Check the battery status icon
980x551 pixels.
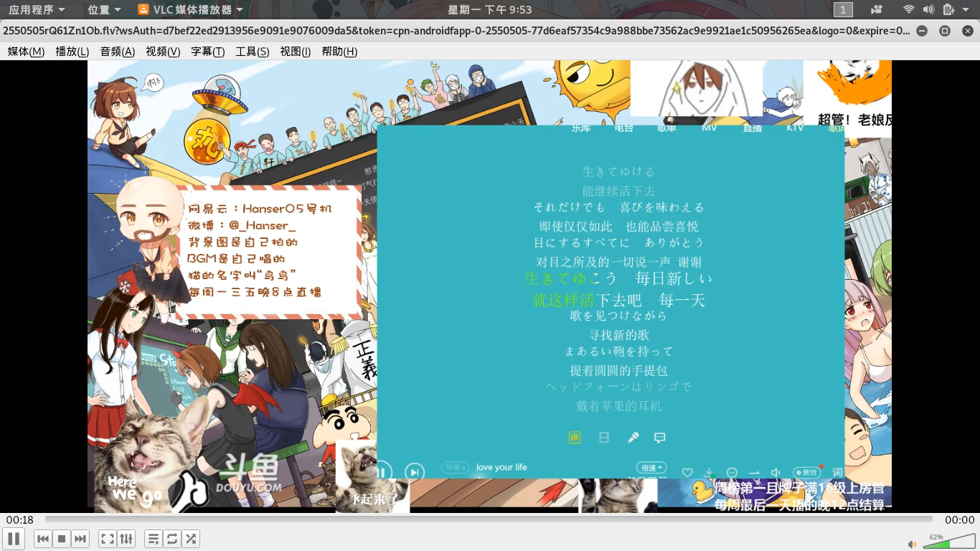[x=948, y=9]
